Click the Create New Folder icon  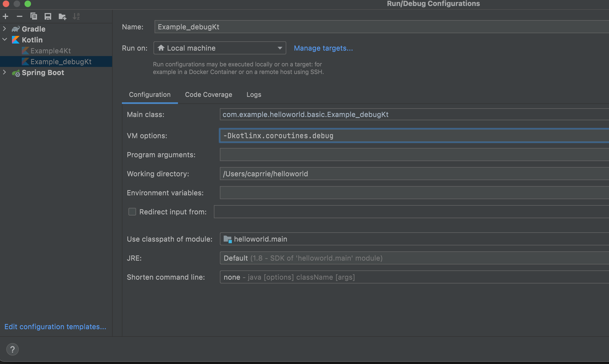pos(62,17)
